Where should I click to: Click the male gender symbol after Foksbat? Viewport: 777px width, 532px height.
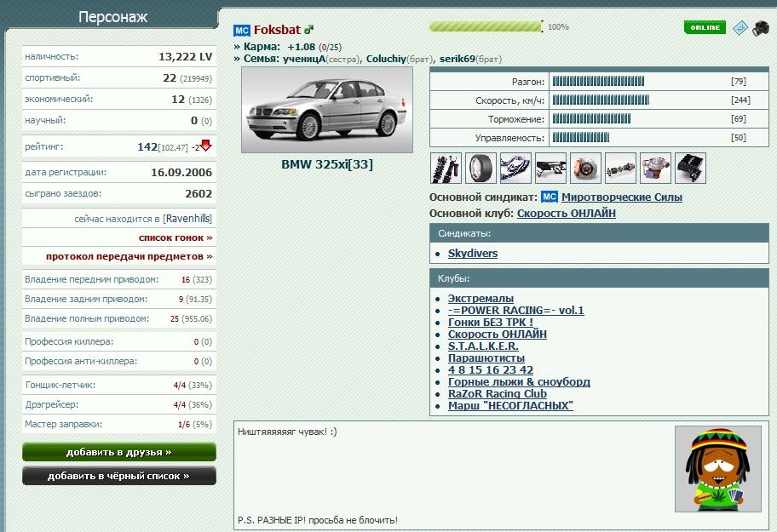coord(308,30)
